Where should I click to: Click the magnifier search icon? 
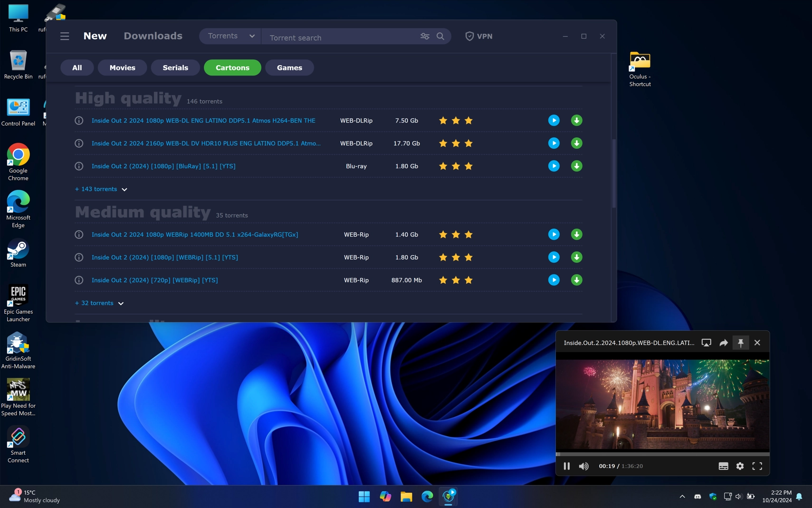tap(440, 37)
